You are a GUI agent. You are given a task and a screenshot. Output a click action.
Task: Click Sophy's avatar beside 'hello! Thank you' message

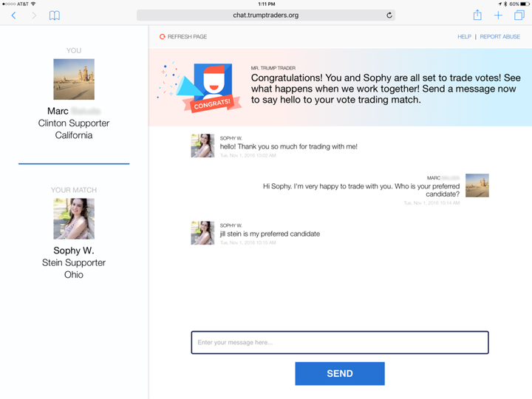[x=202, y=146]
